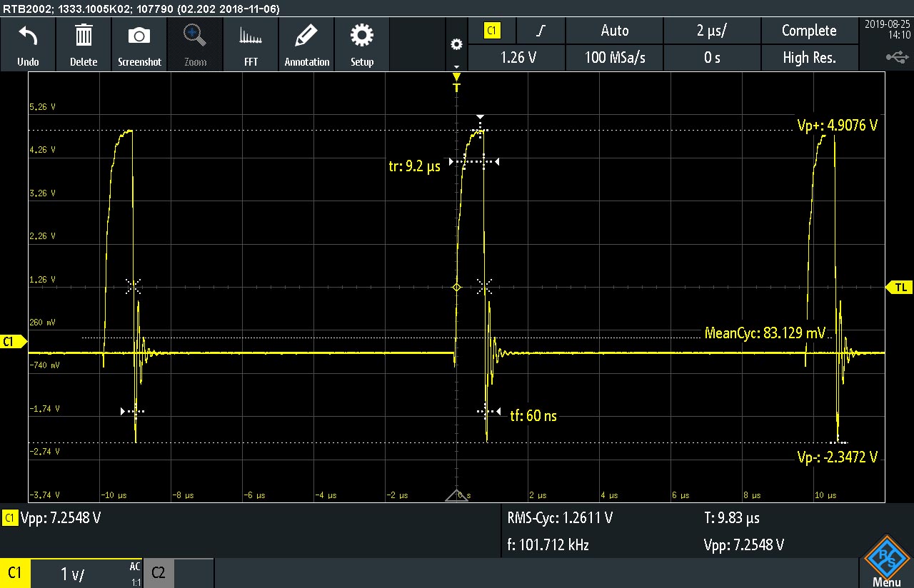Select the tf: 60 ns fall time label
914x588 pixels.
click(x=533, y=415)
